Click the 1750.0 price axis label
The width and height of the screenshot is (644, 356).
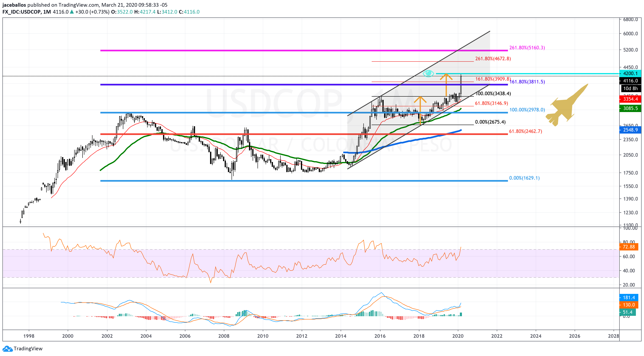click(630, 173)
